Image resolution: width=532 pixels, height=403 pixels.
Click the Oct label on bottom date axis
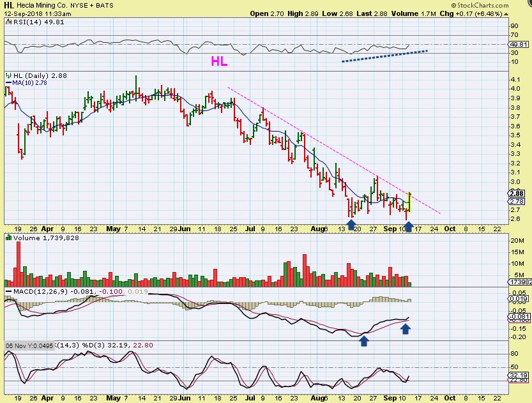[x=450, y=398]
